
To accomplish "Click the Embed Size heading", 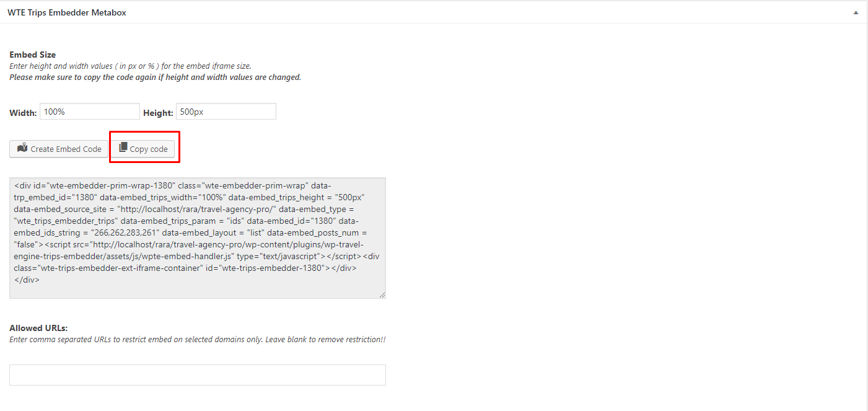I will (x=32, y=55).
